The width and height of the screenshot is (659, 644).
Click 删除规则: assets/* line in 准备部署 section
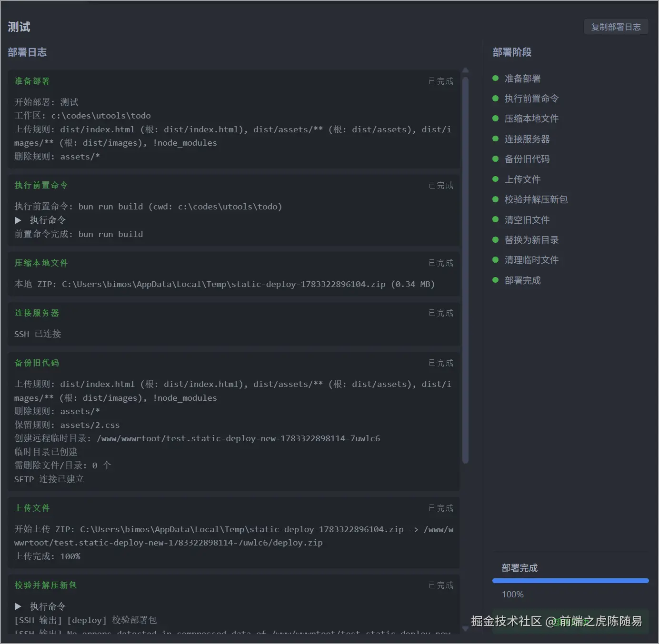[x=57, y=157]
